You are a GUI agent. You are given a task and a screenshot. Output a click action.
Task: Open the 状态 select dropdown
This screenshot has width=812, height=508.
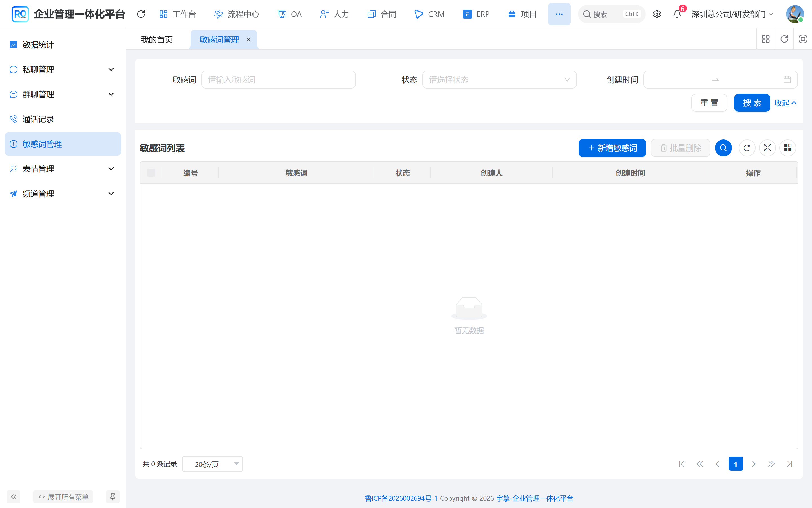pos(499,80)
